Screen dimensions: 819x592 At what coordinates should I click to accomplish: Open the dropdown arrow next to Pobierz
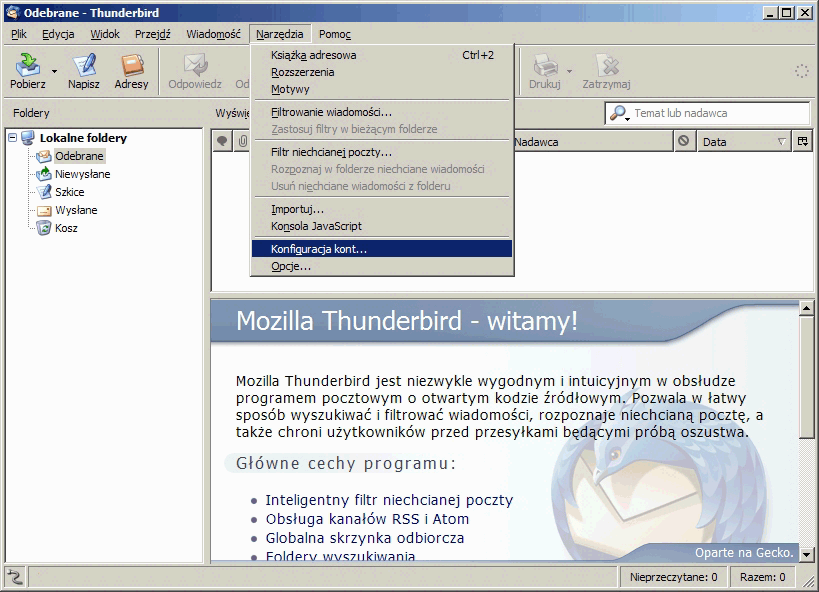coord(54,71)
